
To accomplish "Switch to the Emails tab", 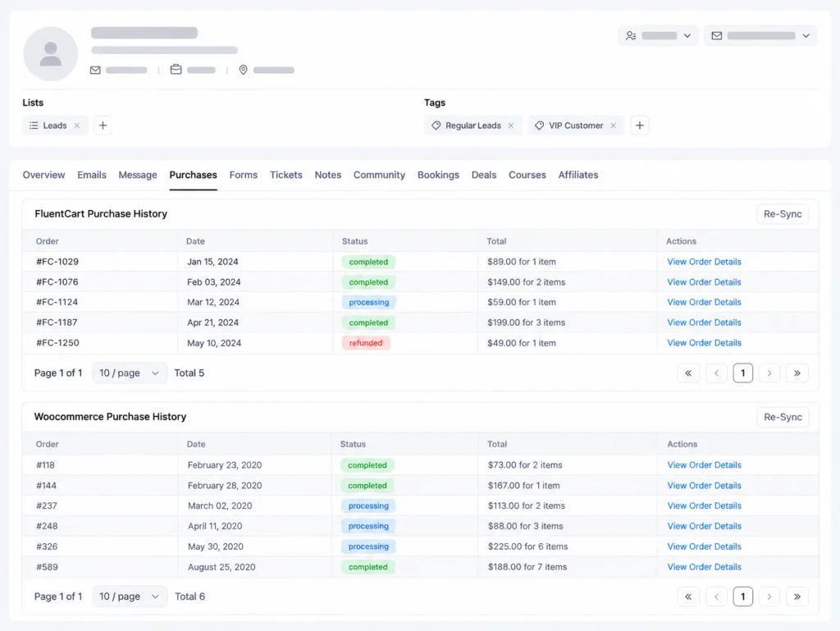I will (92, 175).
